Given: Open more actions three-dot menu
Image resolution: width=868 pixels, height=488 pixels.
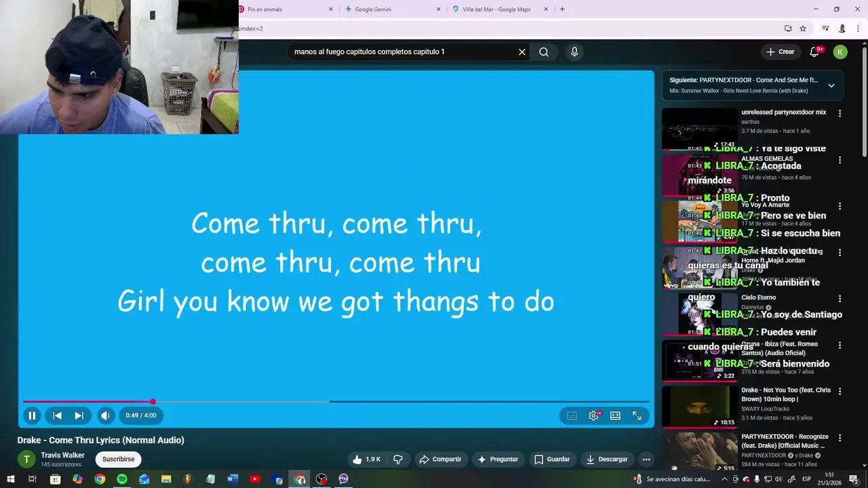Looking at the screenshot, I should tap(646, 460).
